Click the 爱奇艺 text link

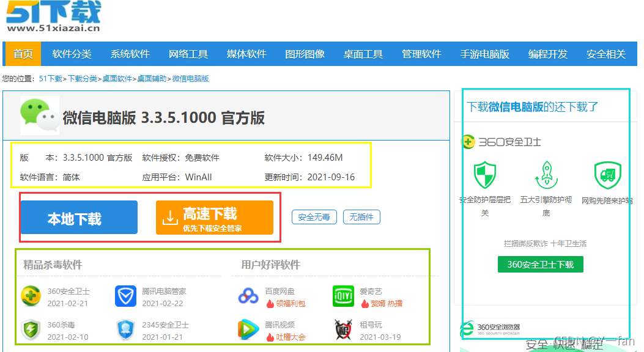371,291
